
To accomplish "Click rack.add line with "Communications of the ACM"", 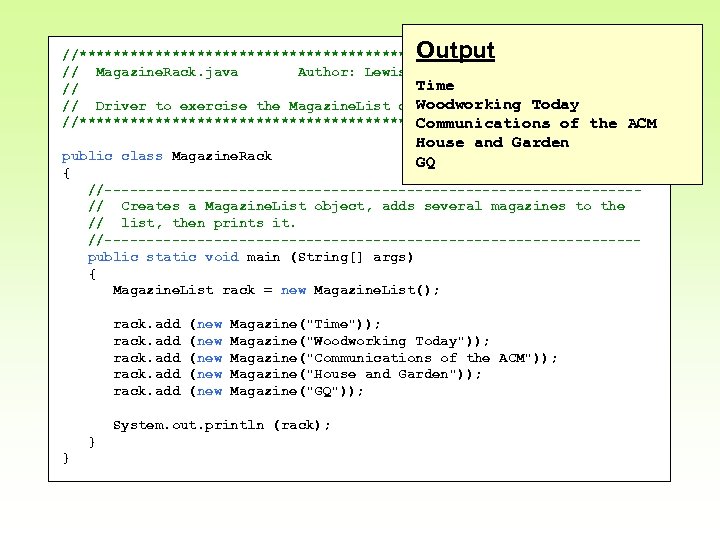I will coord(335,358).
